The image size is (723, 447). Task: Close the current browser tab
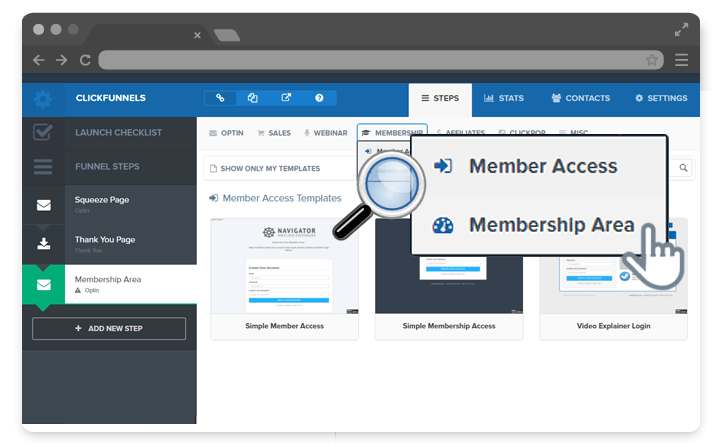pyautogui.click(x=197, y=35)
